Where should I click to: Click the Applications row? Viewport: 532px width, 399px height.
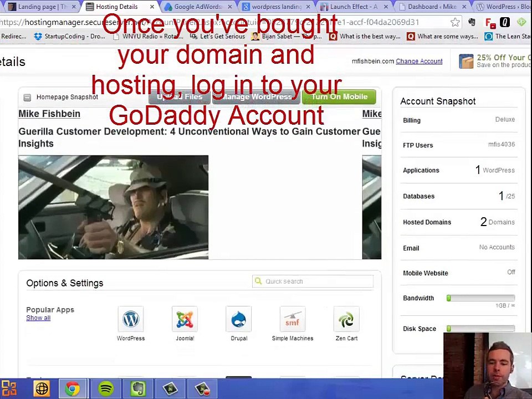(459, 170)
